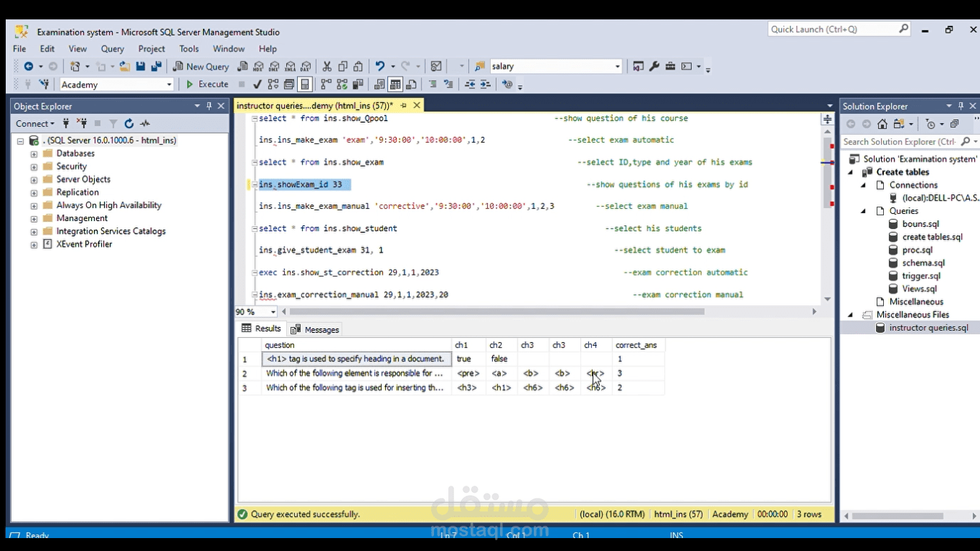Click the Cut scissors icon
Screen dimensions: 980x551
point(327,67)
